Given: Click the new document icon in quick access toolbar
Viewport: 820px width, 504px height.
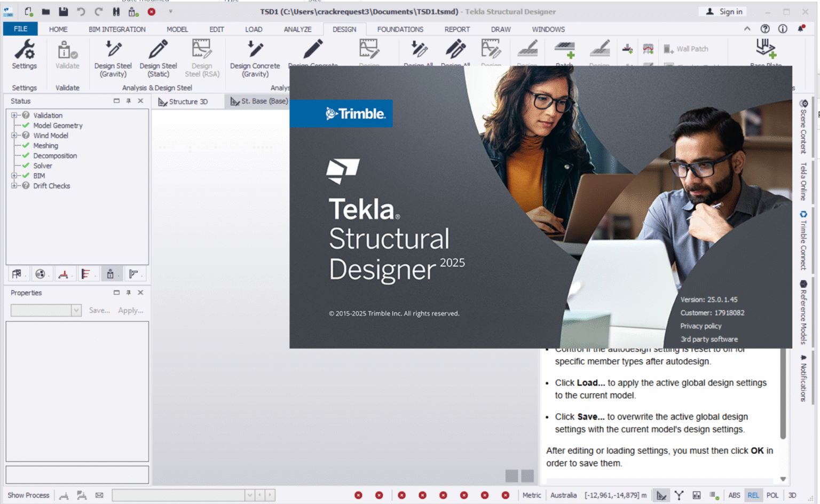Looking at the screenshot, I should click(28, 11).
